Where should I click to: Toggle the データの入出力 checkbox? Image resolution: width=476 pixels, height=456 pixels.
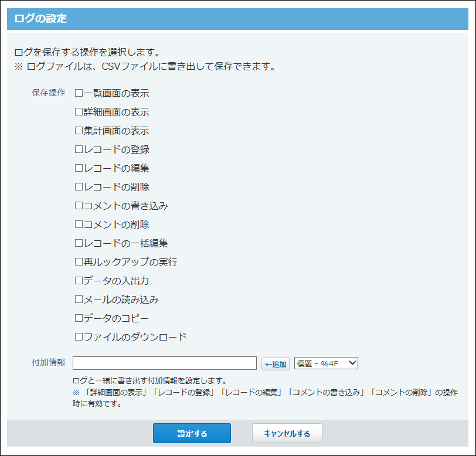tap(79, 281)
